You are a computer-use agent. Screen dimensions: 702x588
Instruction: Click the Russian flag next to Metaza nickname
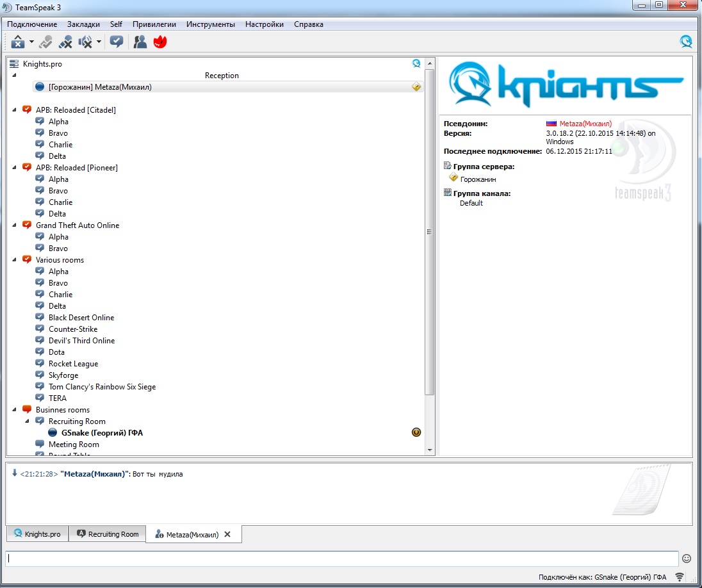[551, 124]
